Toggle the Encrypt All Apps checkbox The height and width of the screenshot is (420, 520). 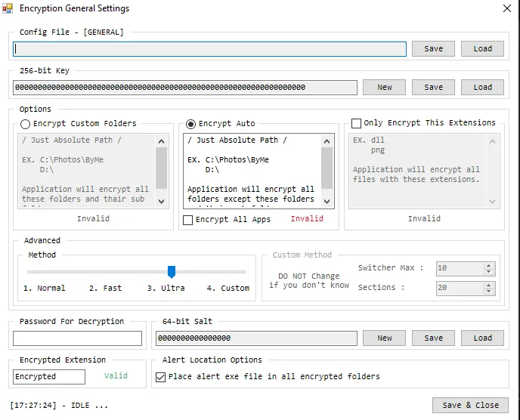(187, 220)
